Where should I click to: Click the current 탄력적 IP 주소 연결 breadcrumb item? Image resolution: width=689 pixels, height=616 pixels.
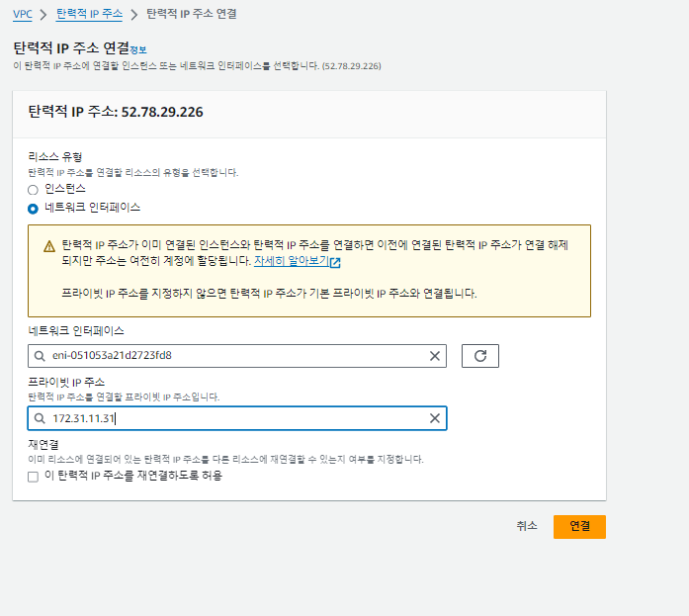coord(191,15)
